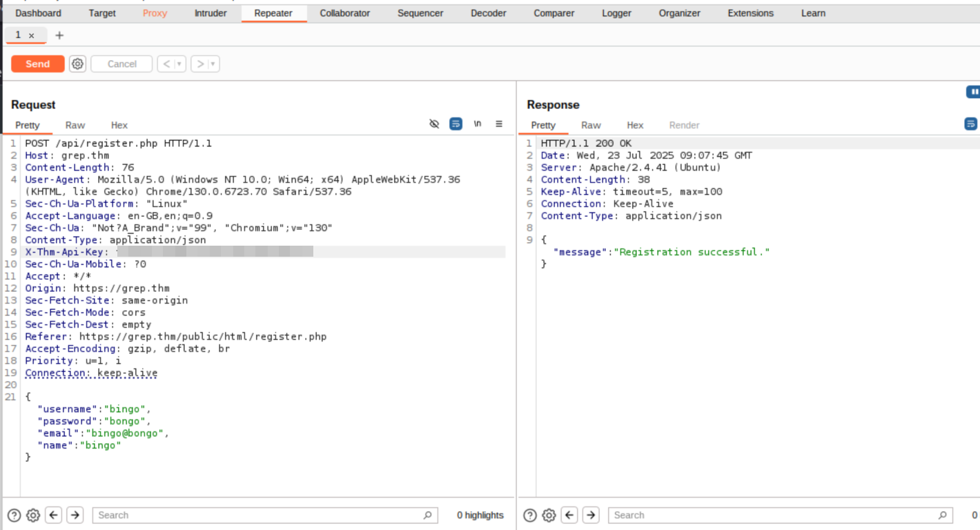Close Repeater tab 1

click(x=31, y=36)
